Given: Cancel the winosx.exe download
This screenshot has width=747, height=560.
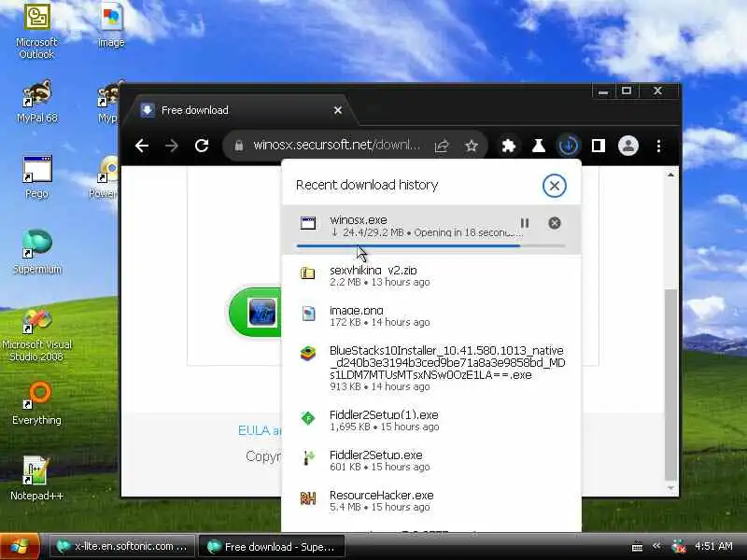Looking at the screenshot, I should tap(555, 223).
